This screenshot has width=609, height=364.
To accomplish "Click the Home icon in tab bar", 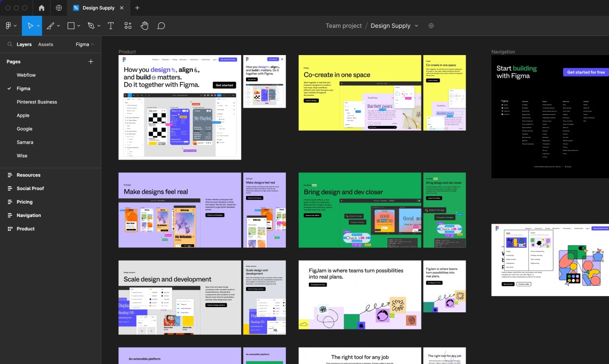I will 42,8.
